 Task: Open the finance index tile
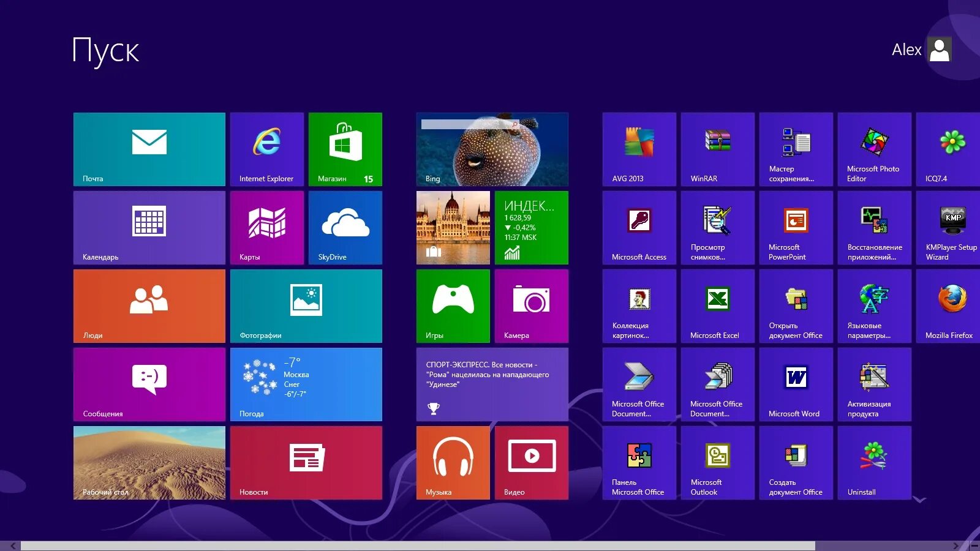[x=532, y=228]
